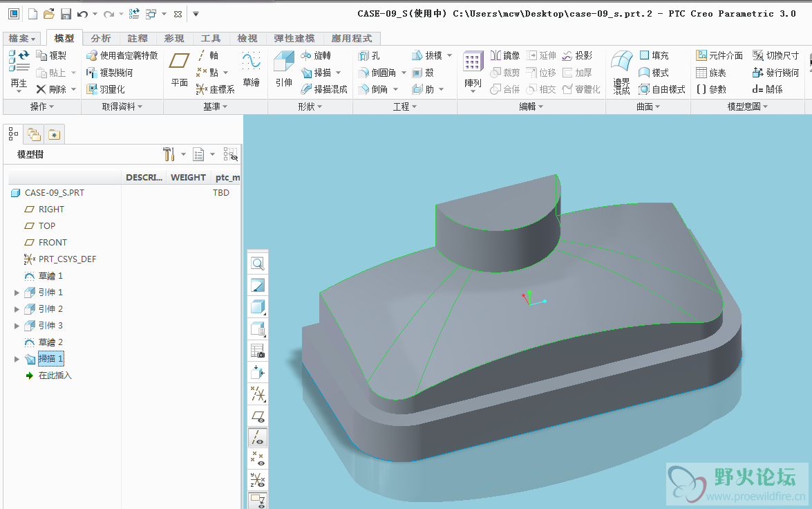812x509 pixels.
Task: Switch to the 檢視 tab
Action: pos(247,38)
